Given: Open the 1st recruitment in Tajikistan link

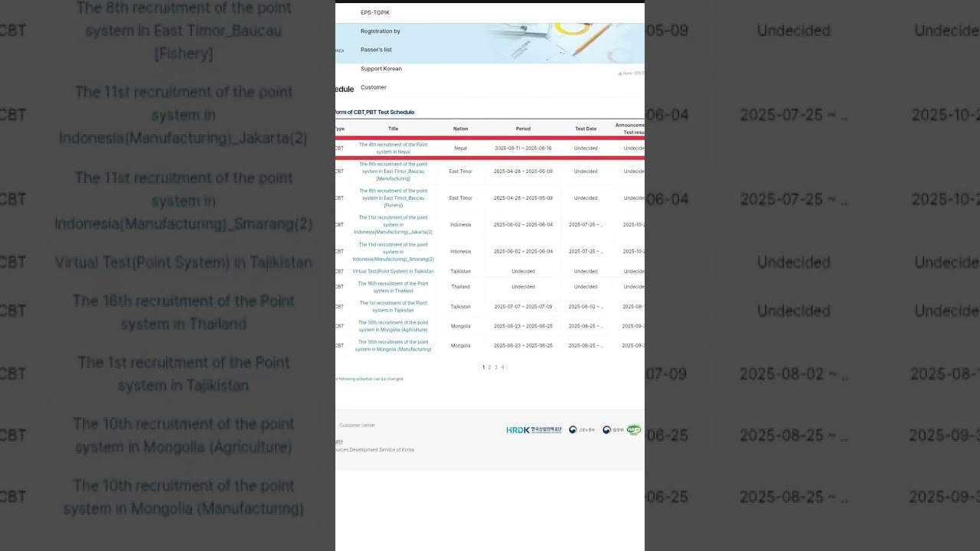Looking at the screenshot, I should (394, 307).
